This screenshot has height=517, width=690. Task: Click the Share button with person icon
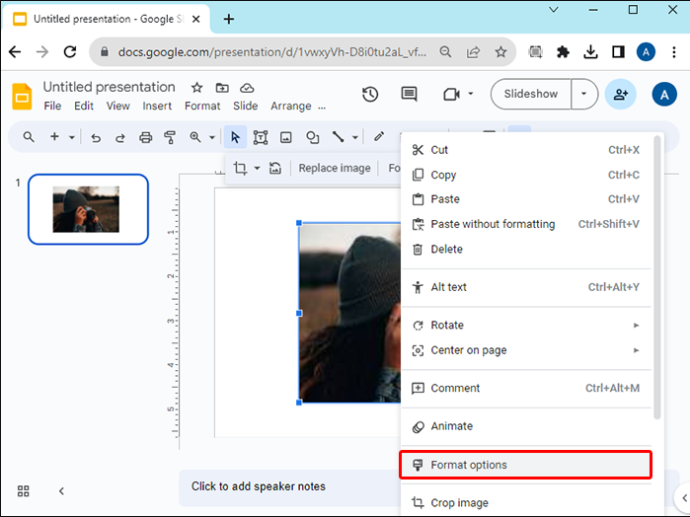tap(620, 94)
